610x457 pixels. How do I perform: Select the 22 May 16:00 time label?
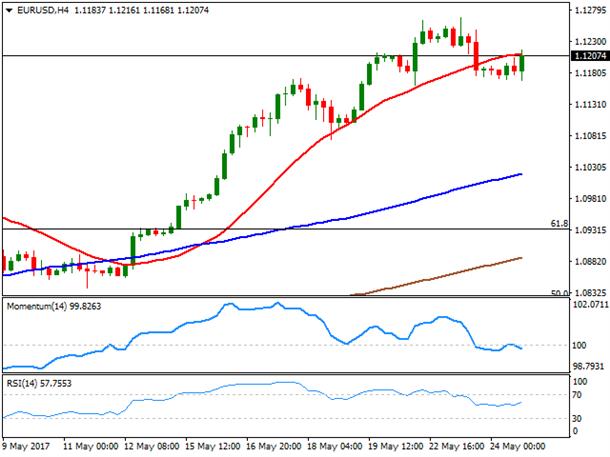457,446
